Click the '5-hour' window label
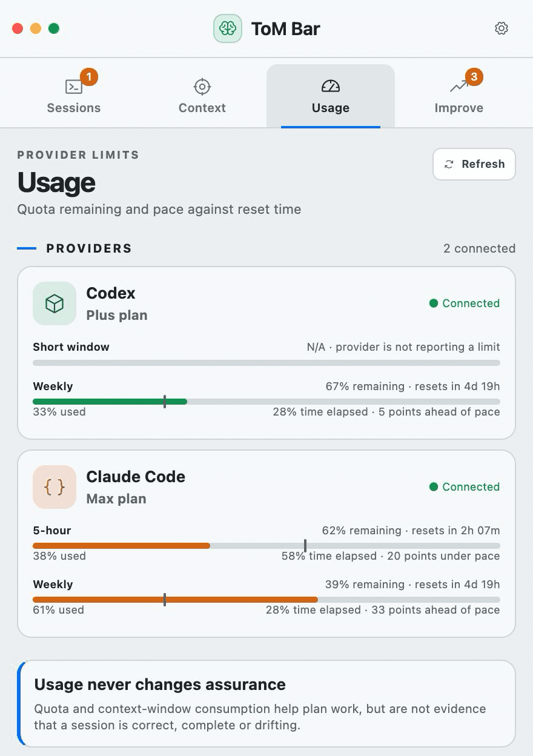Viewport: 533px width, 756px height. pyautogui.click(x=52, y=531)
